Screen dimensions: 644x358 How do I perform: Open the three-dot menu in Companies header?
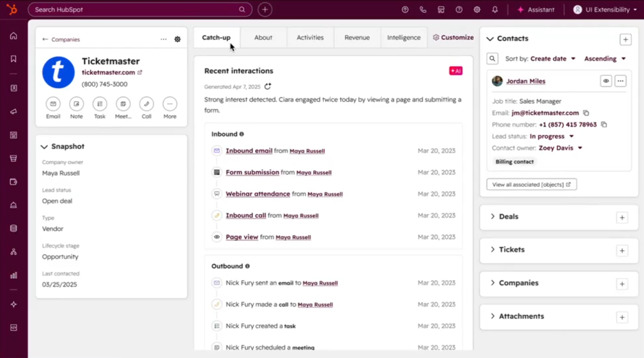pyautogui.click(x=164, y=39)
